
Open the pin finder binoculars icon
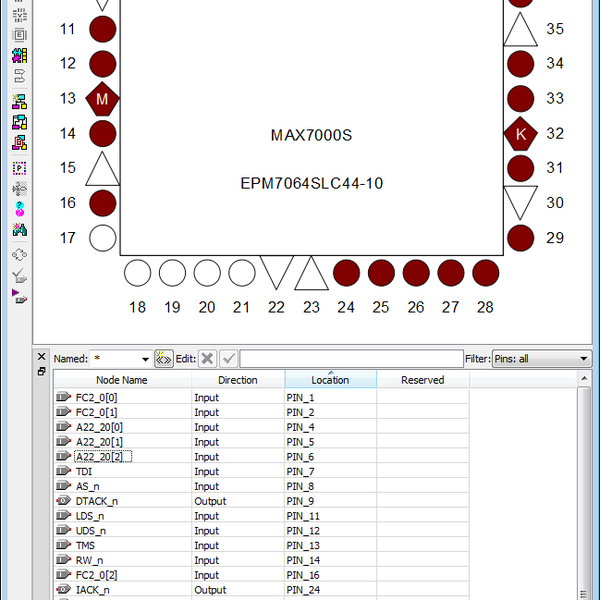[20, 230]
